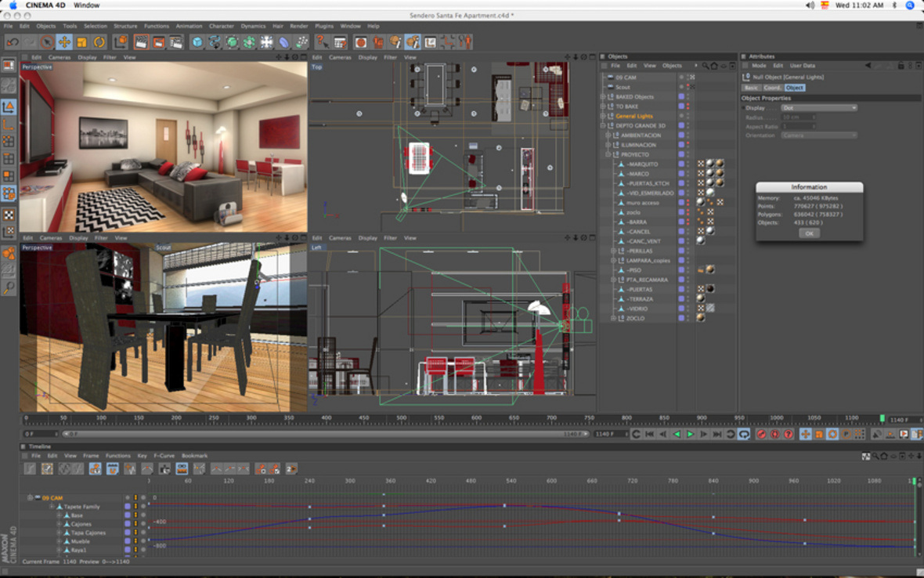This screenshot has height=578, width=924.
Task: Open the Display dropdown set to Dot
Action: tap(819, 107)
